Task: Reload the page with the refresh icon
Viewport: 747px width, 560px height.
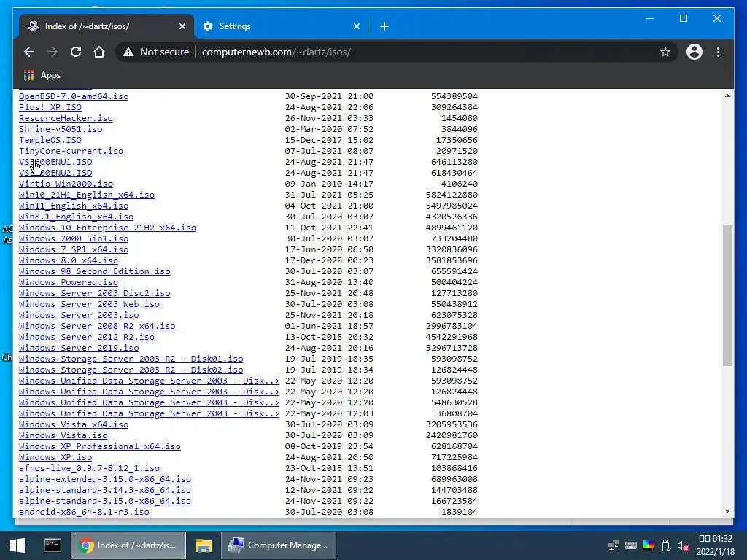Action: [x=76, y=52]
